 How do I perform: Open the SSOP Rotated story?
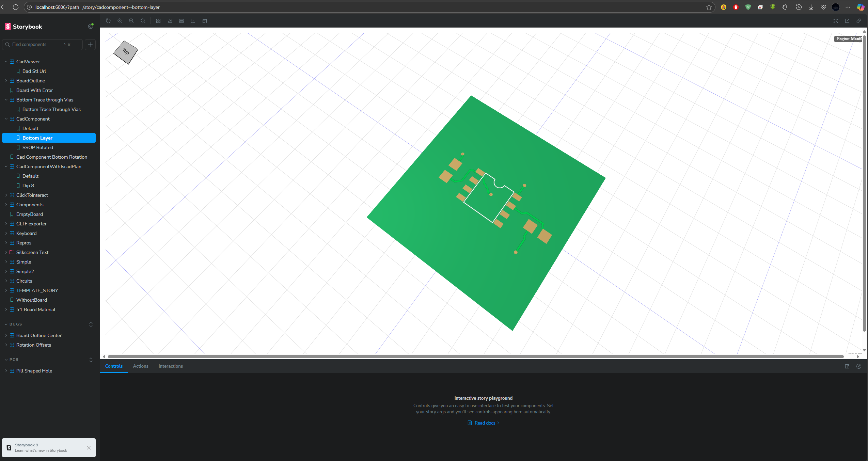point(38,147)
